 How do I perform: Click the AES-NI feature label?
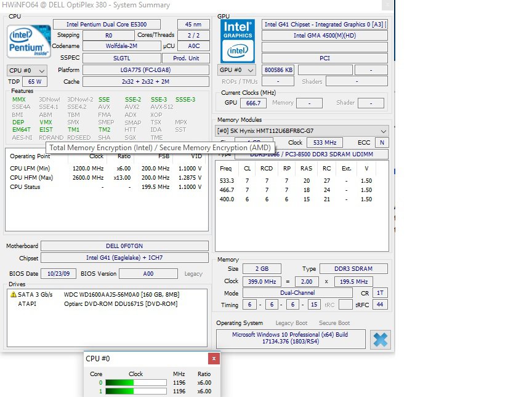click(x=22, y=137)
